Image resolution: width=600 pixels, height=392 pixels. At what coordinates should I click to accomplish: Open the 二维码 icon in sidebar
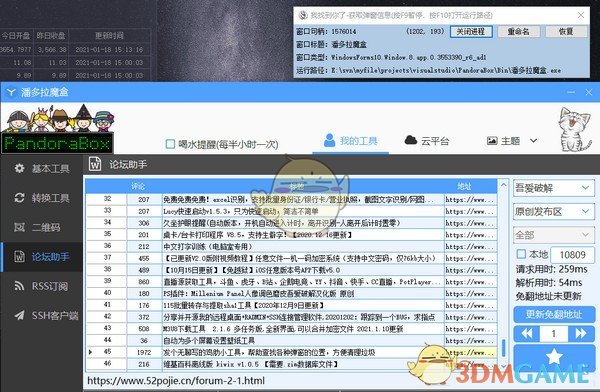coord(19,227)
